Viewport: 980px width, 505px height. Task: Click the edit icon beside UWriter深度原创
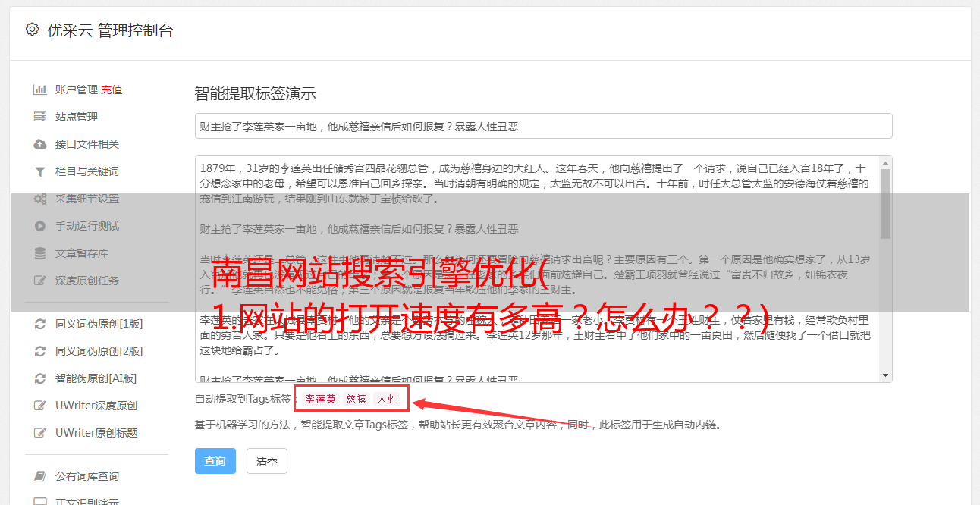click(x=40, y=406)
